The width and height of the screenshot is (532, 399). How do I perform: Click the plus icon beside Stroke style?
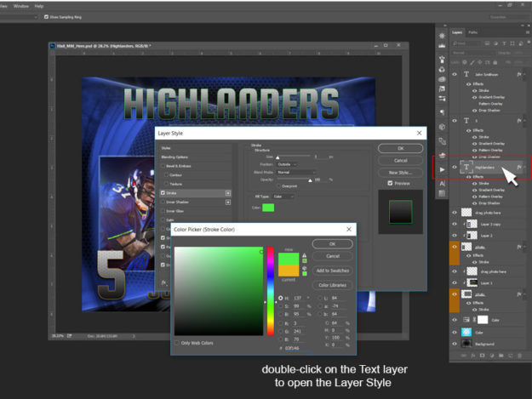[x=227, y=193]
